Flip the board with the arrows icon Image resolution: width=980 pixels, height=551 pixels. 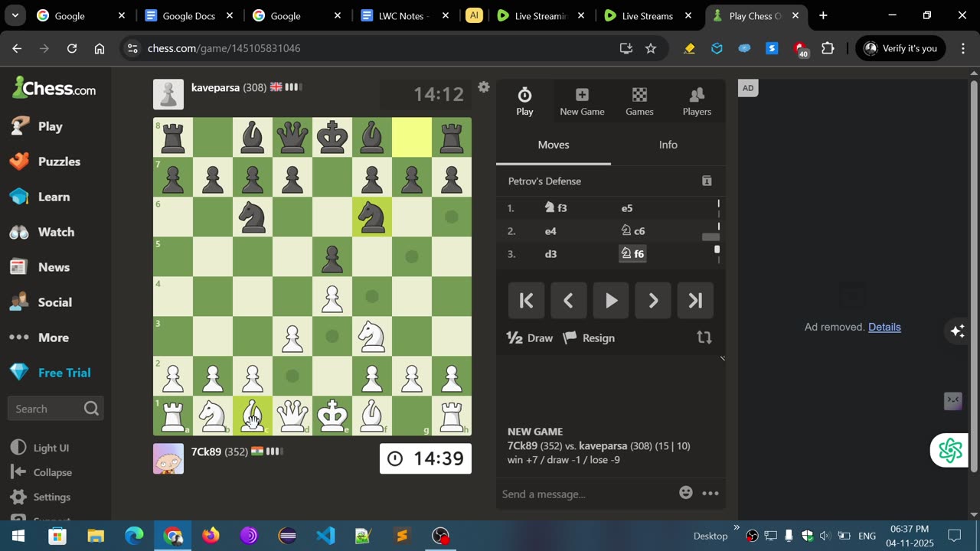click(704, 337)
